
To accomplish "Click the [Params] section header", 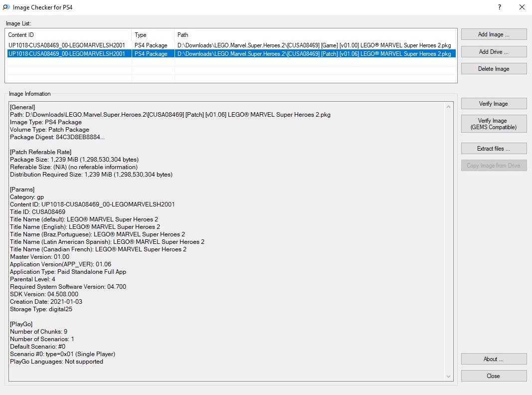I will tap(22, 190).
